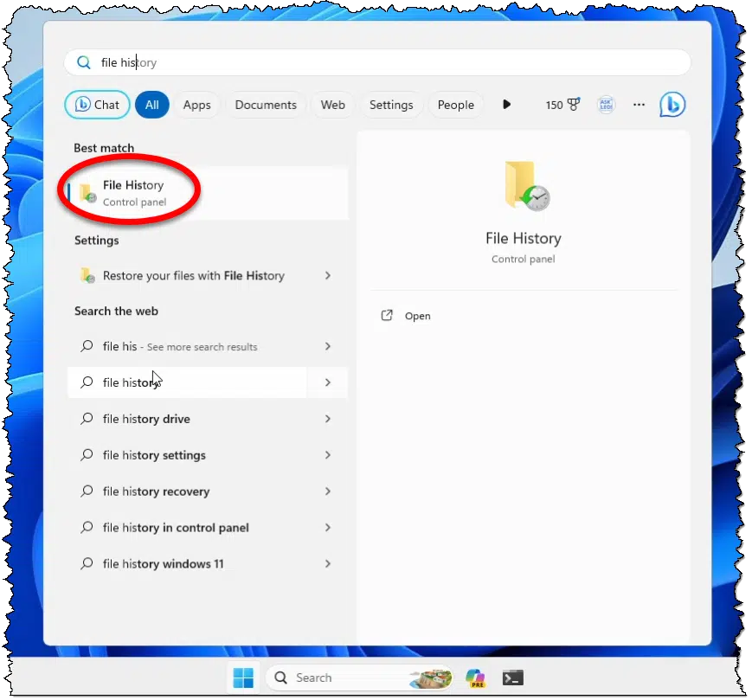The height and width of the screenshot is (700, 752).
Task: Click the 'Best match' heading
Action: (104, 148)
